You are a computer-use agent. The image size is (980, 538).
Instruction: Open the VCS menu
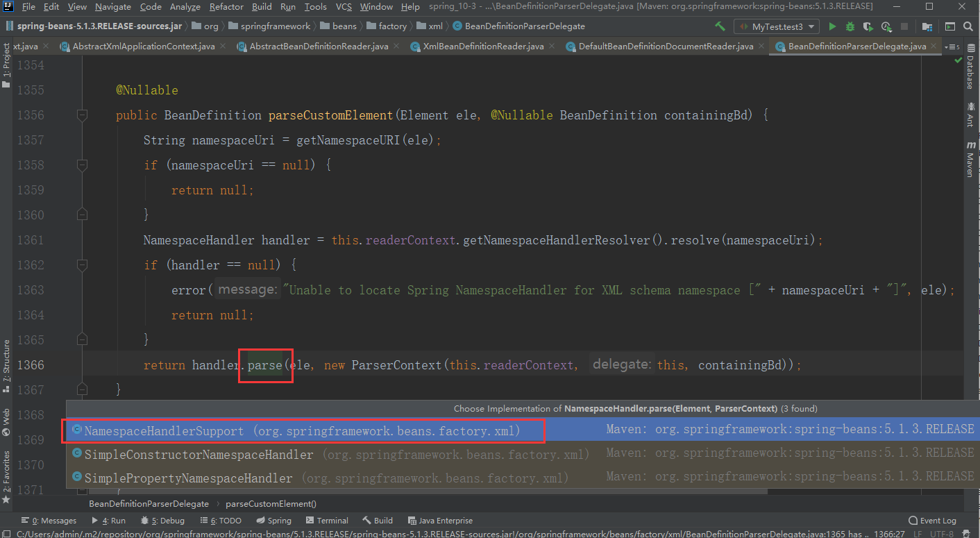(344, 7)
